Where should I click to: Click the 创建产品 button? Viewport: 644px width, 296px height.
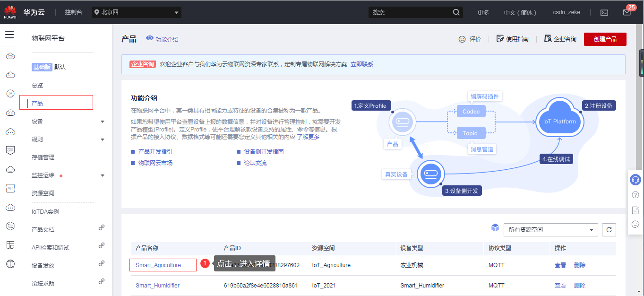point(605,39)
